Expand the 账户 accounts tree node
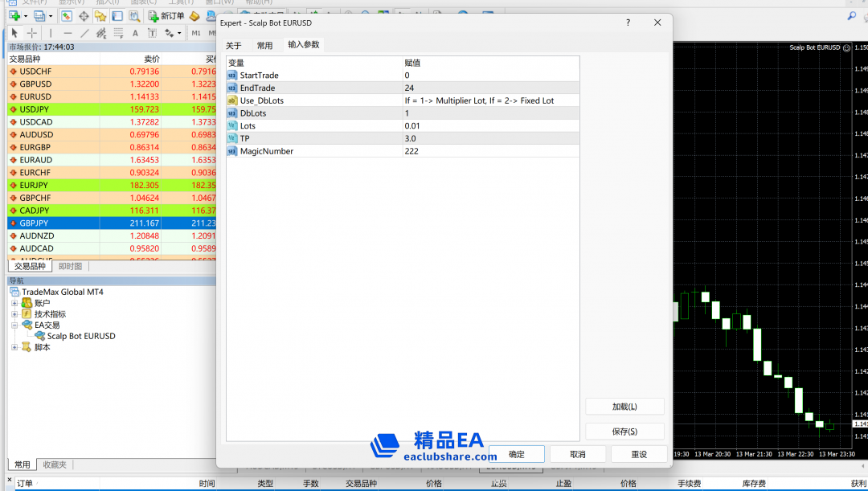The image size is (868, 491). pyautogui.click(x=14, y=303)
